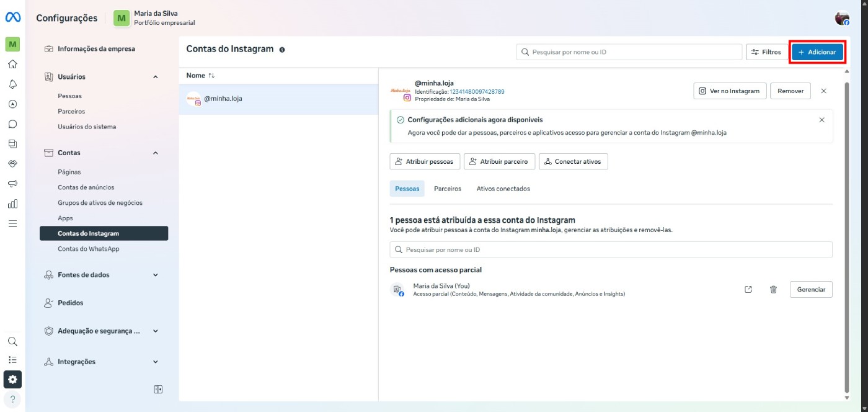Click the delete trash icon for Maria da Silva
This screenshot has width=868, height=412.
coord(773,289)
